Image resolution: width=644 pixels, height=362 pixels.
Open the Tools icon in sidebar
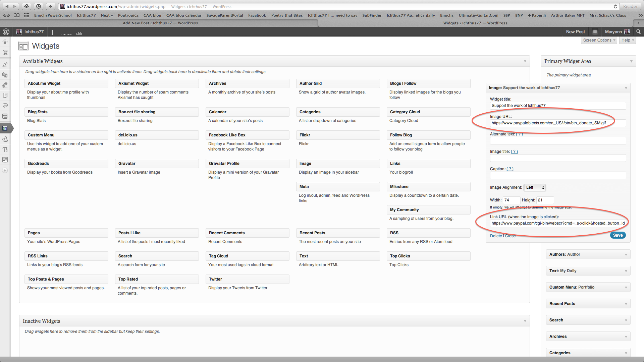pos(5,149)
